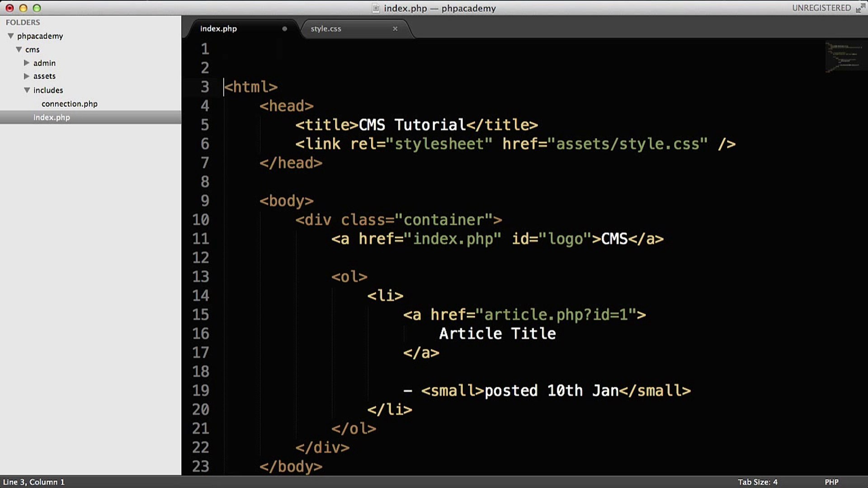
Task: Select the assets folder label
Action: pyautogui.click(x=44, y=76)
